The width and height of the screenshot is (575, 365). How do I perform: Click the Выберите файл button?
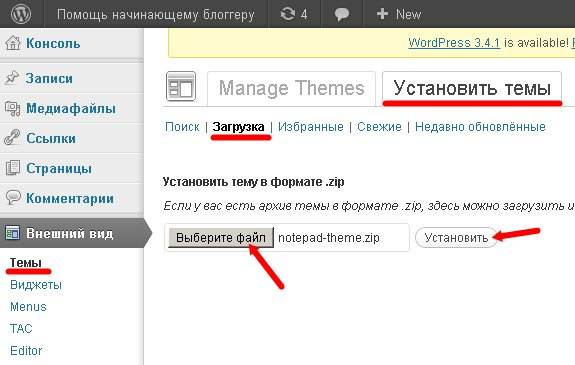(221, 238)
